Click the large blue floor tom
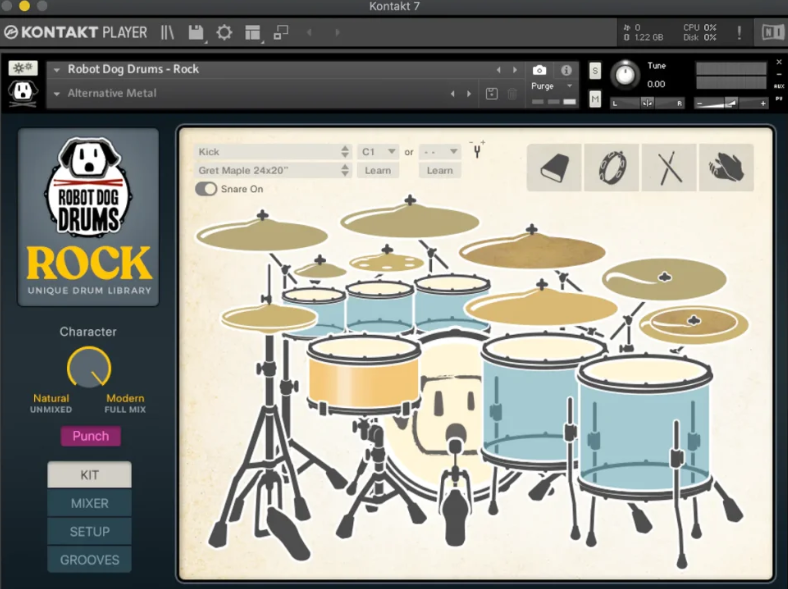The width and height of the screenshot is (788, 589). pyautogui.click(x=645, y=427)
